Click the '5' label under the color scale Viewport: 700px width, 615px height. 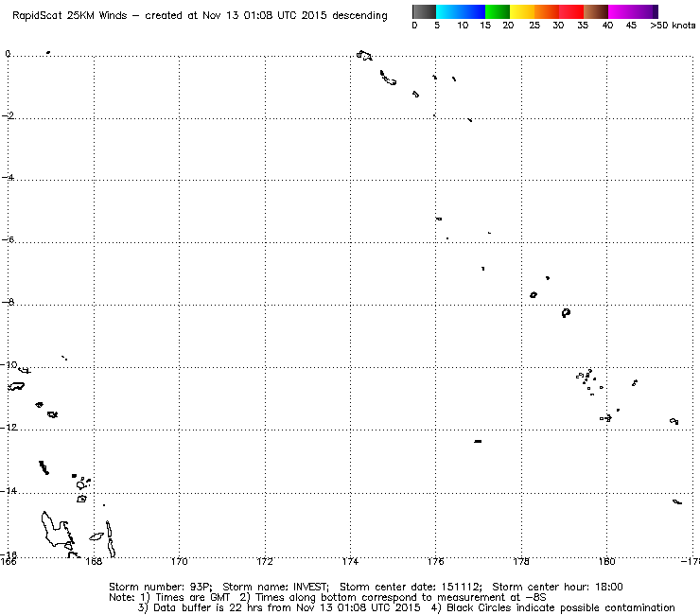(x=437, y=26)
